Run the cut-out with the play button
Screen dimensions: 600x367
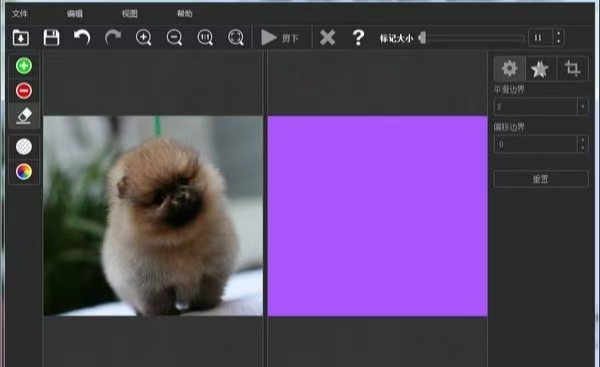[280, 38]
